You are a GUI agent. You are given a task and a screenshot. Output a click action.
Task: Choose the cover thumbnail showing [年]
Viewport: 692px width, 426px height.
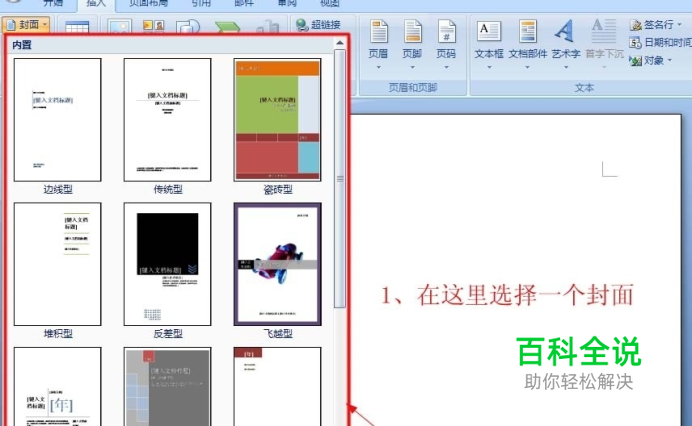click(57, 386)
